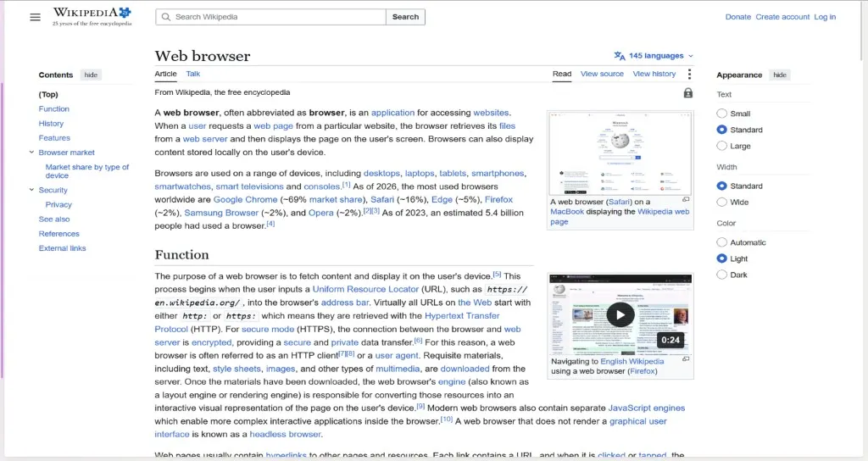This screenshot has height=461, width=868.
Task: Go to See also in contents
Action: (x=54, y=219)
